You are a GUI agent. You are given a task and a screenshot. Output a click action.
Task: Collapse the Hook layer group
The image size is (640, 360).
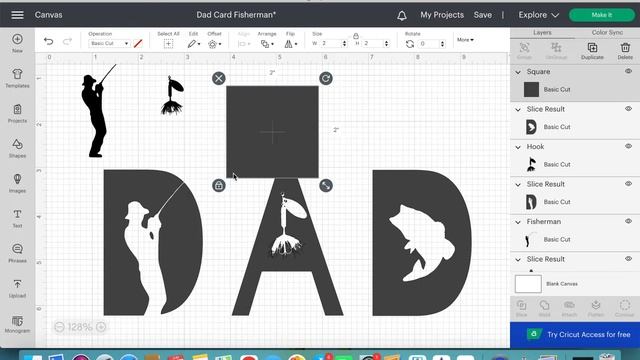(518, 147)
